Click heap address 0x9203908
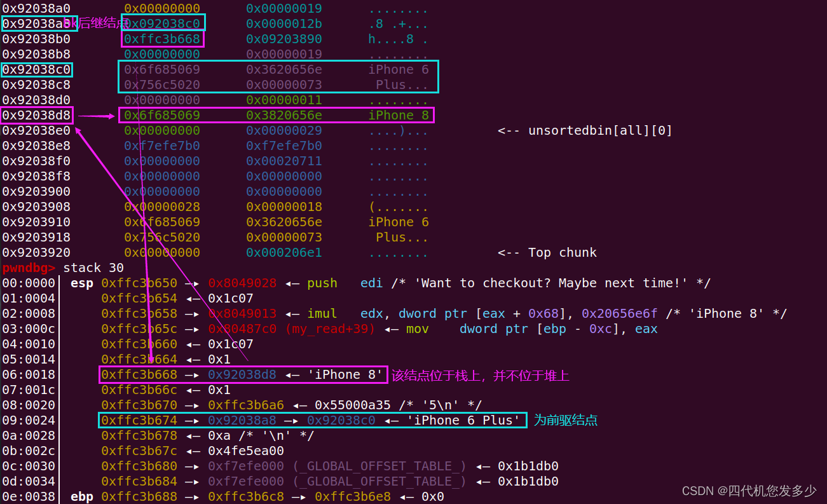 (x=37, y=207)
